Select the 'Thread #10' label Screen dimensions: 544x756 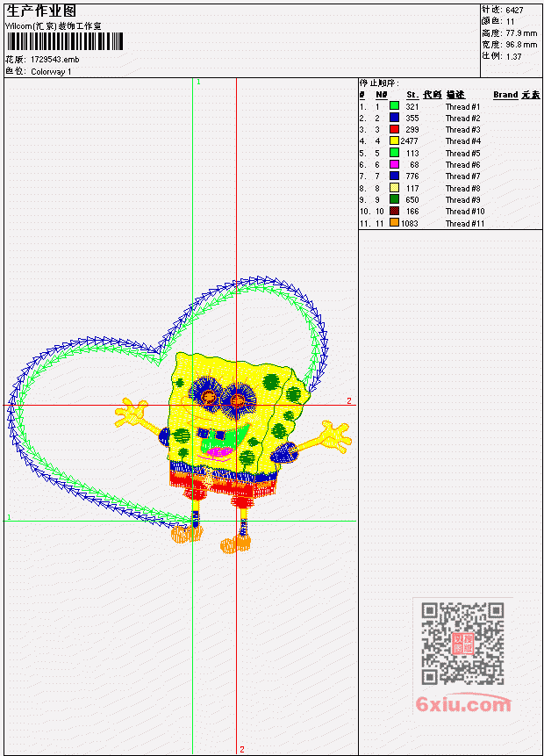point(465,212)
